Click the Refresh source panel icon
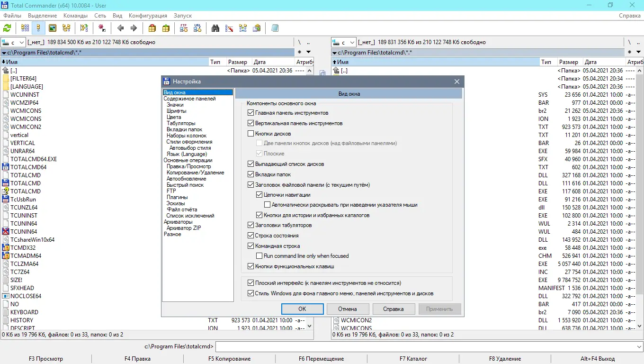This screenshot has width=644, height=364. 8,28
